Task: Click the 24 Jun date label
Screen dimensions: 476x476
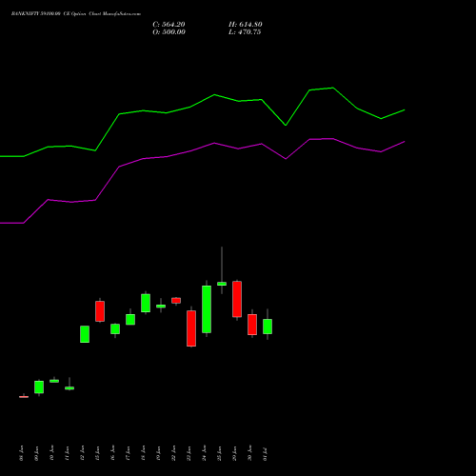Action: pos(205,453)
